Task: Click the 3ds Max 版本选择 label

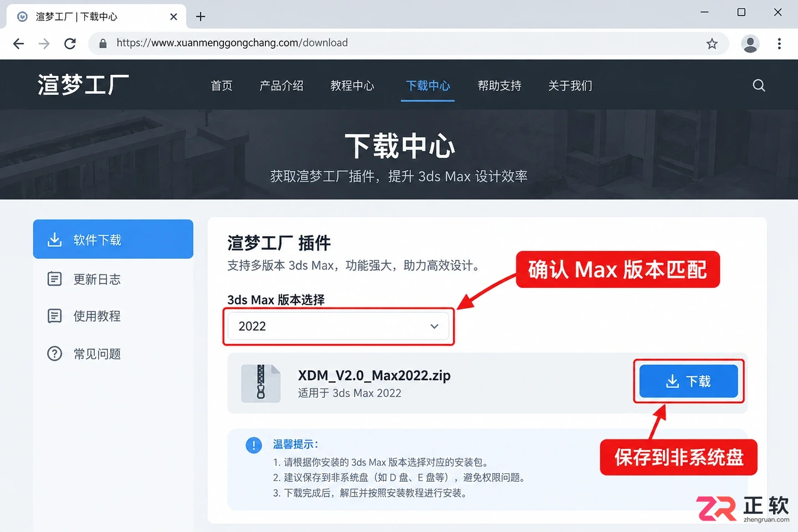Action: 276,300
